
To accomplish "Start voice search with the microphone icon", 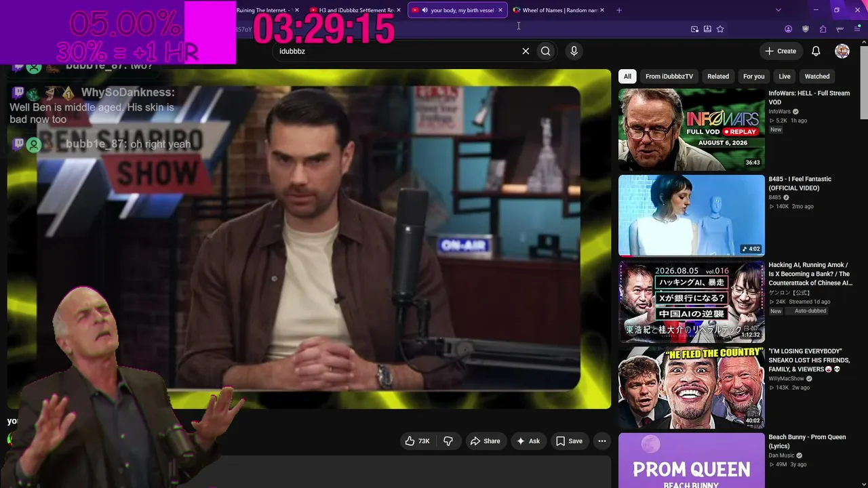I will (574, 51).
